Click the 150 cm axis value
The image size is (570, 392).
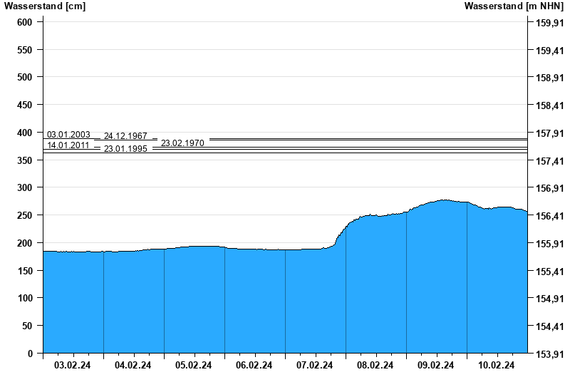(x=25, y=271)
